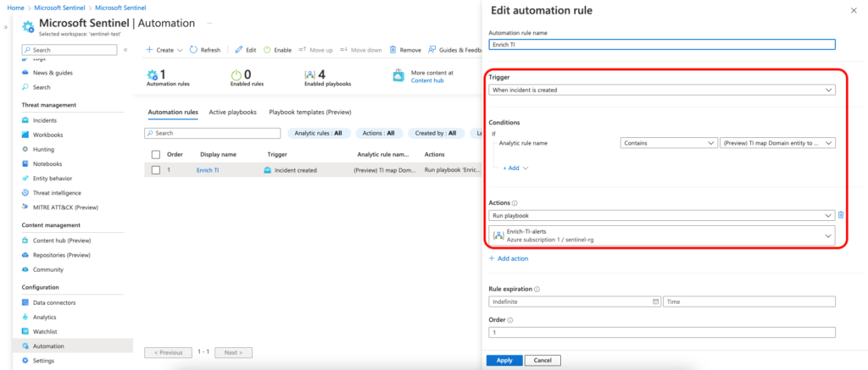Click the Threat intelligence icon
The width and height of the screenshot is (868, 370).
tap(25, 192)
